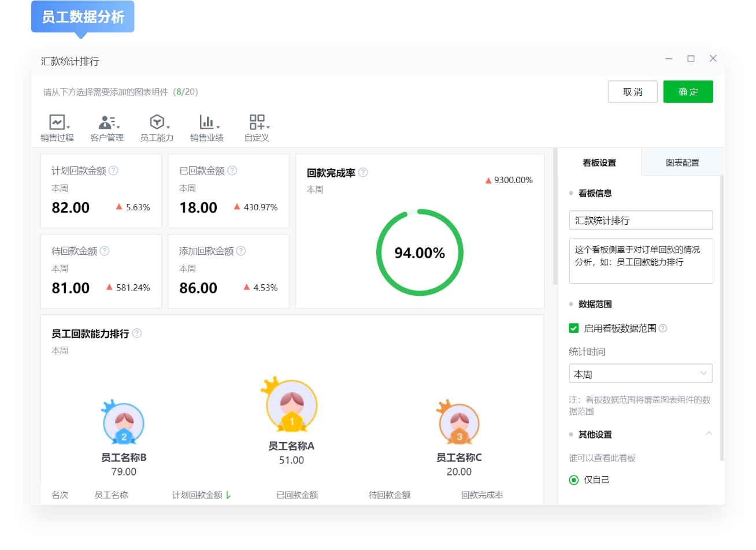Open the 统计时间 dropdown showing 本周
The image size is (756, 550).
[640, 373]
